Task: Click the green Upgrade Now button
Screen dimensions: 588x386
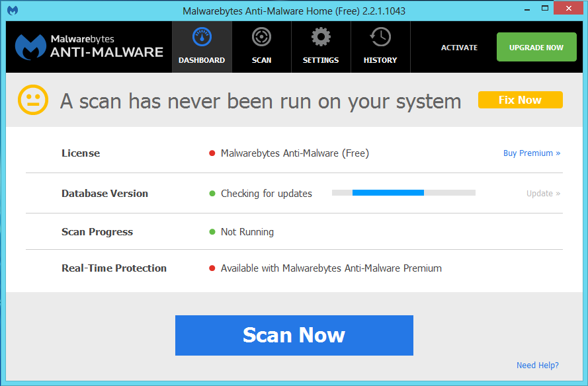Action: 536,48
